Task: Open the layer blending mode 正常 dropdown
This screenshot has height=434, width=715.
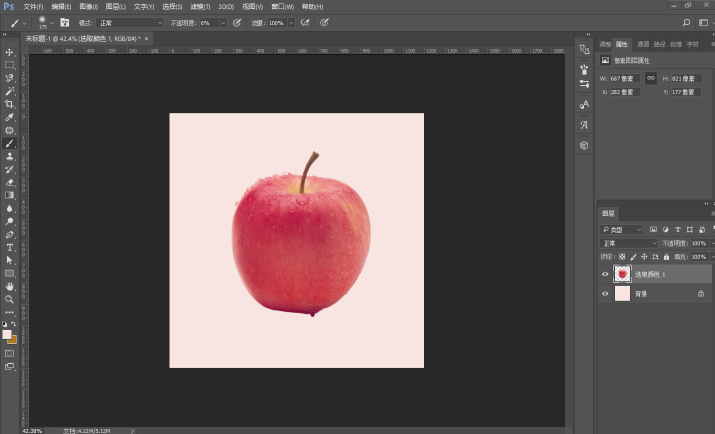Action: tap(628, 243)
